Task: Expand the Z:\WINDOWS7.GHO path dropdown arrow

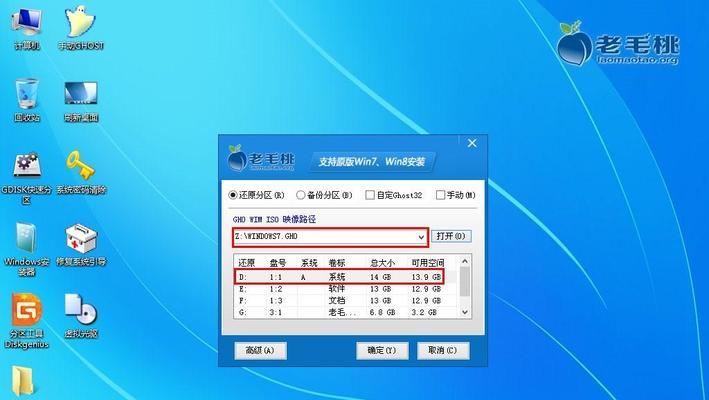Action: (421, 236)
